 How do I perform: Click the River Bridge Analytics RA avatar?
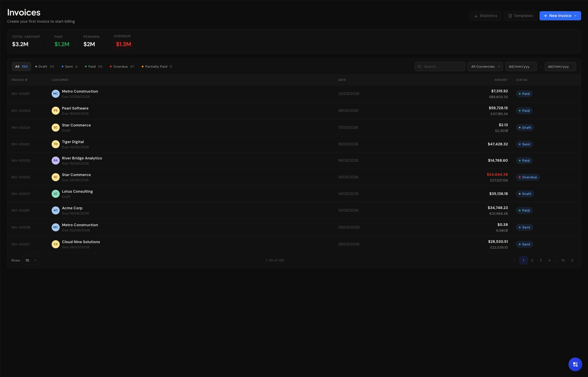click(55, 161)
